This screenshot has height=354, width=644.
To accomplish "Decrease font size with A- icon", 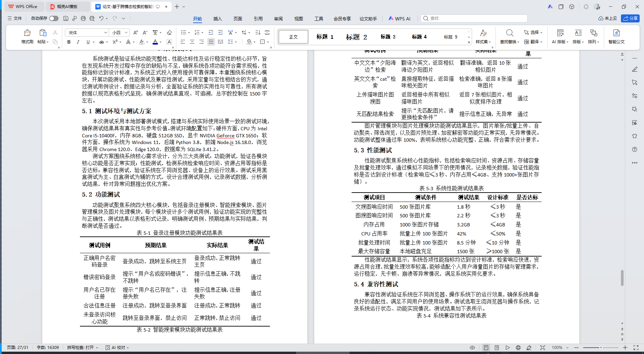I will 145,32.
